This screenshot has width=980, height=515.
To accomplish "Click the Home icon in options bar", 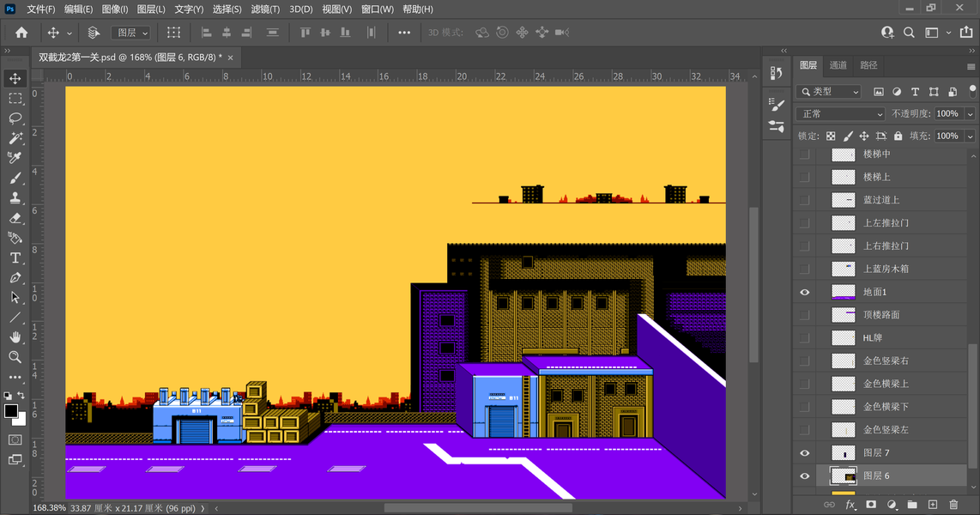I will [x=21, y=33].
